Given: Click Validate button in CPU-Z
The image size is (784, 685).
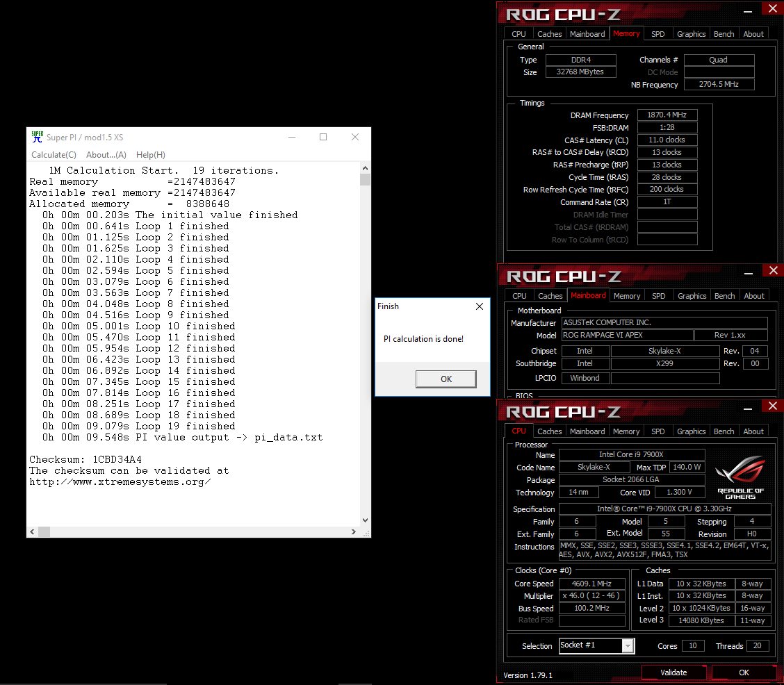Looking at the screenshot, I should pos(673,672).
